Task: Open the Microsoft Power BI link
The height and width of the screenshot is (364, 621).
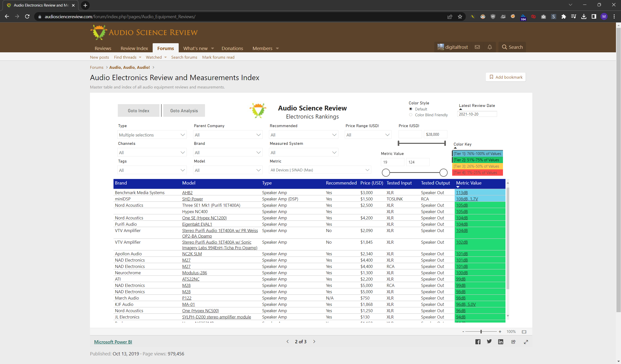Action: click(113, 342)
